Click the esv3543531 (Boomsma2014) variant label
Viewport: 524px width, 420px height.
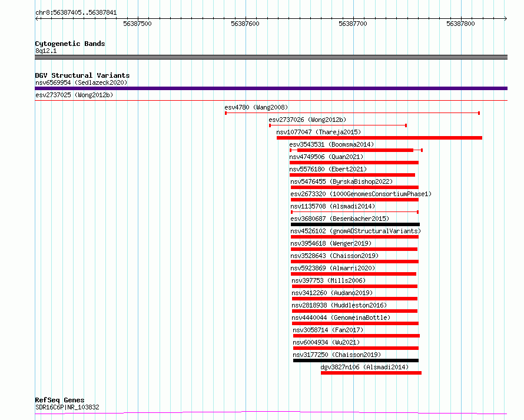[331, 144]
